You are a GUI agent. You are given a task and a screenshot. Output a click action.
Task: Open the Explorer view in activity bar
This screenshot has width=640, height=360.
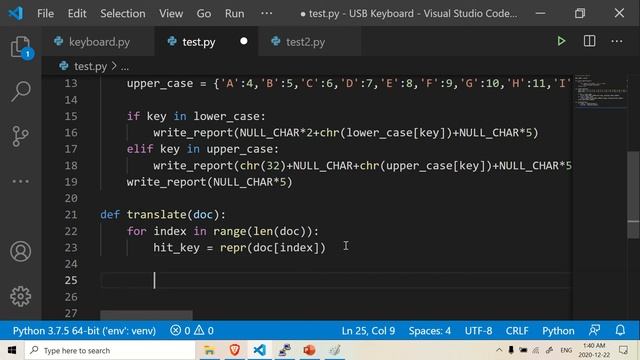(20, 47)
